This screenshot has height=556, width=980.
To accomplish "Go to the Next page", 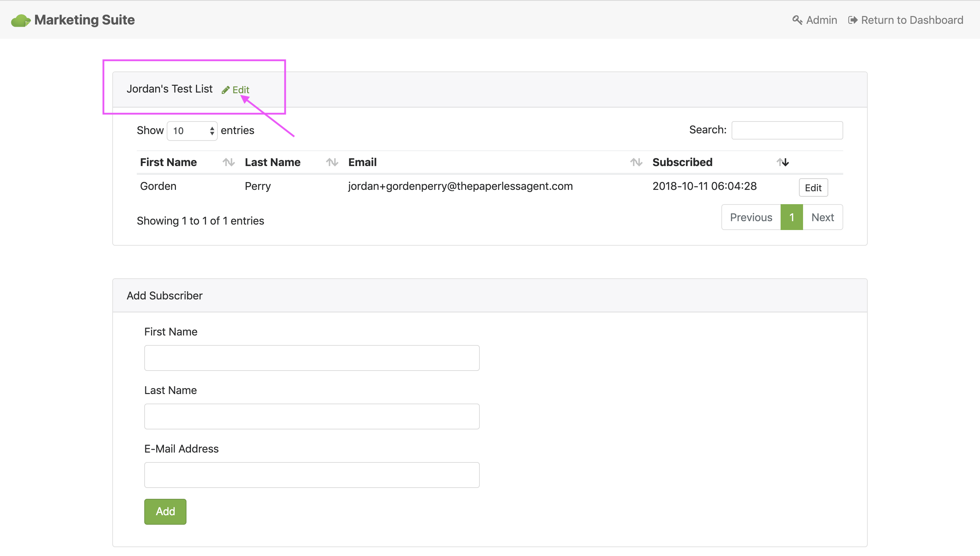I will pos(822,217).
